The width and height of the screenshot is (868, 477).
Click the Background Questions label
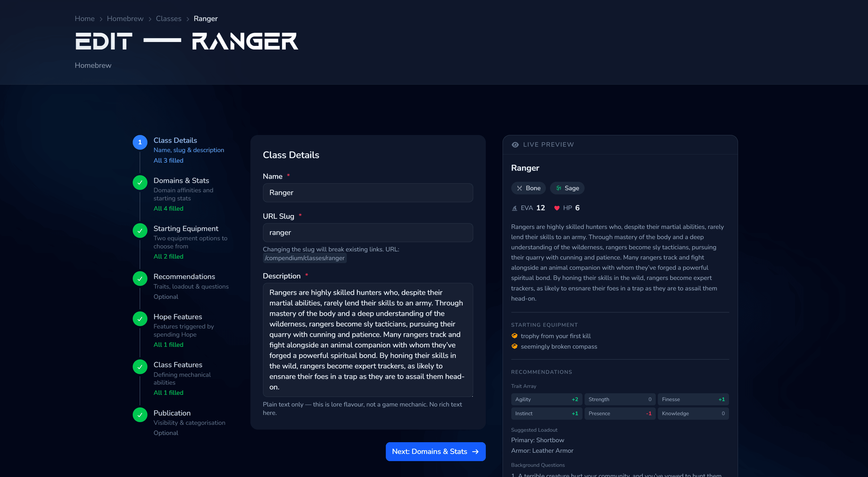coord(538,465)
